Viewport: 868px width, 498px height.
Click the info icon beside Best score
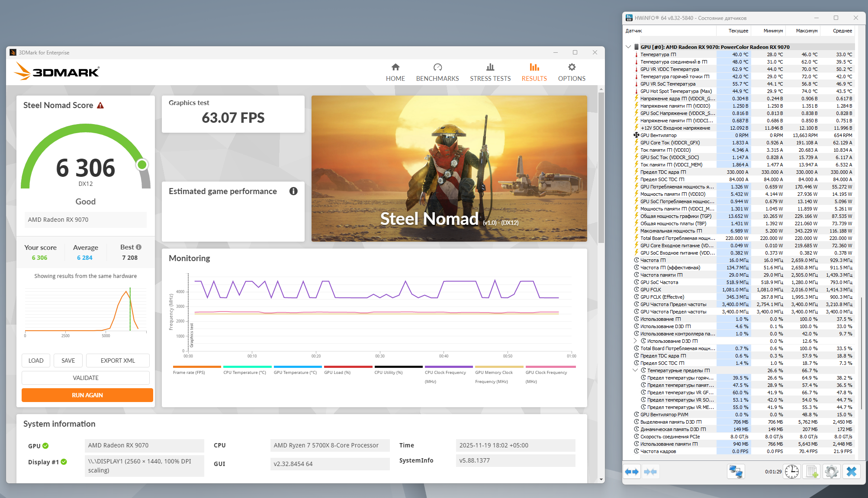[139, 247]
